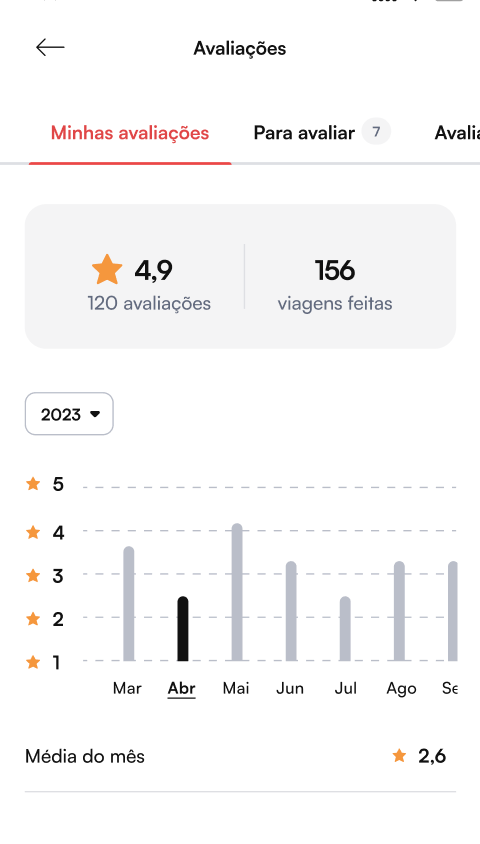The width and height of the screenshot is (480, 844).
Task: Click the 7 badge on Para avaliar
Action: pos(376,132)
